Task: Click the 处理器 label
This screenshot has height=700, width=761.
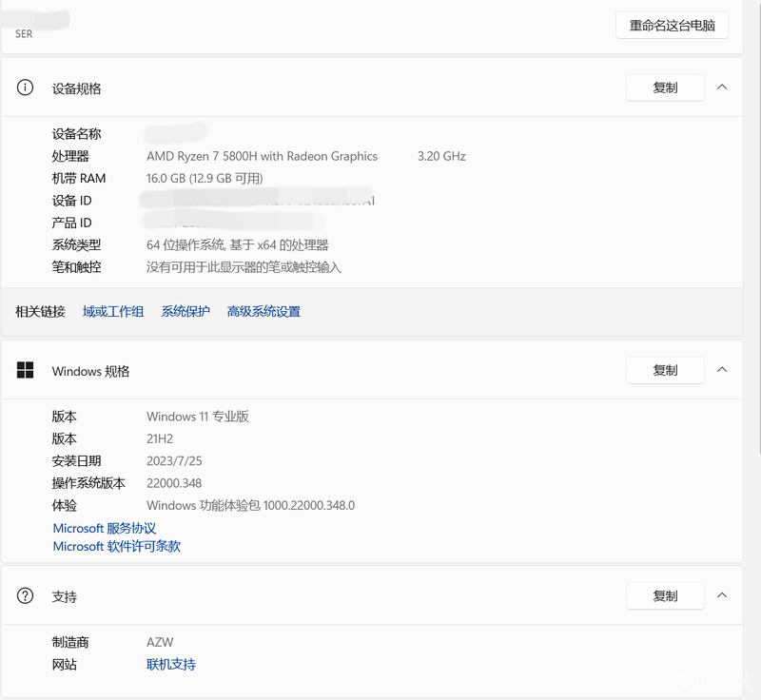Action: pos(70,156)
